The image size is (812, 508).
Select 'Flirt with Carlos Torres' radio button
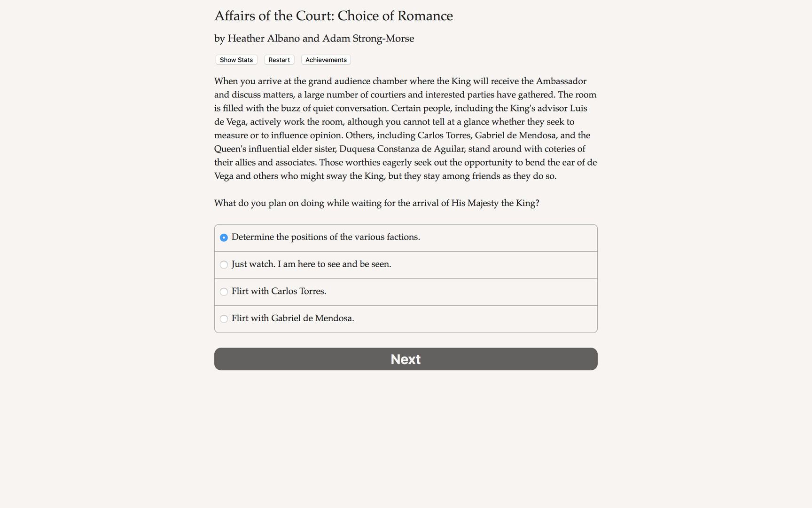224,292
